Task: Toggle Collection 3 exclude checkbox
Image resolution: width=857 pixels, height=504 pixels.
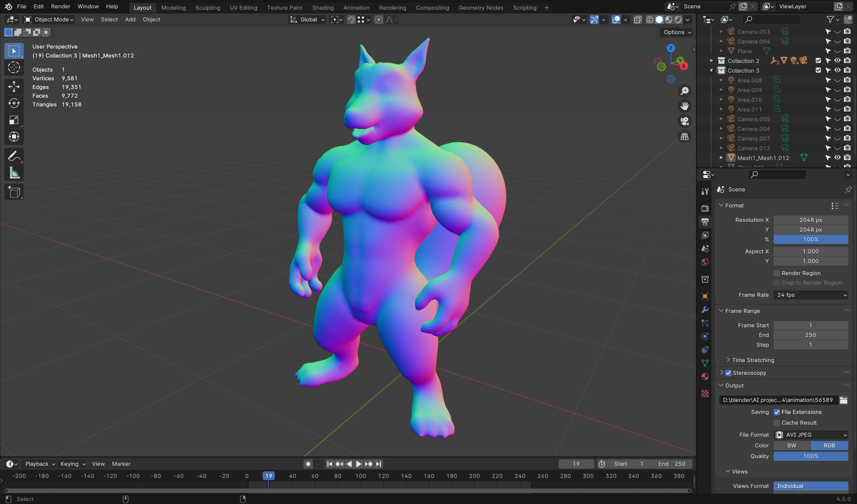Action: click(x=818, y=70)
